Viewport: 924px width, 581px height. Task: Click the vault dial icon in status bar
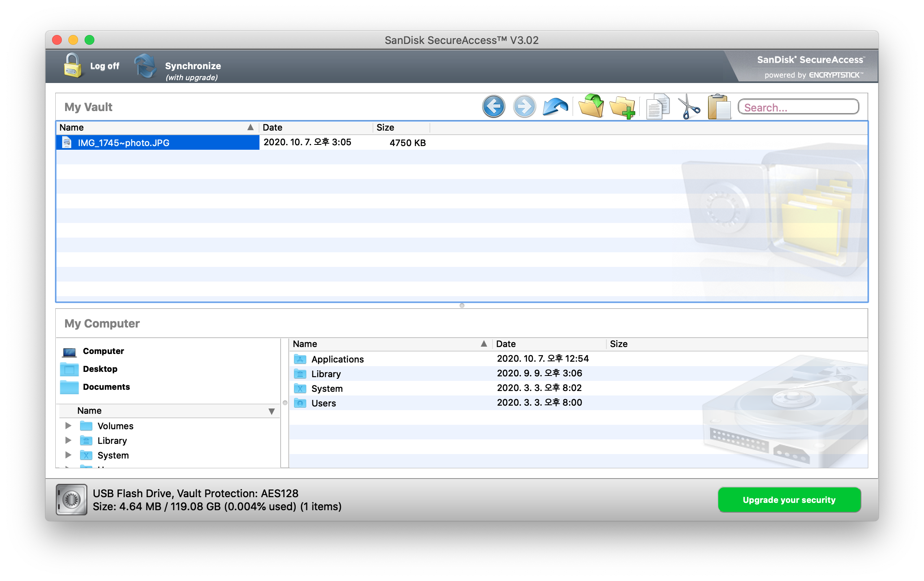(72, 500)
